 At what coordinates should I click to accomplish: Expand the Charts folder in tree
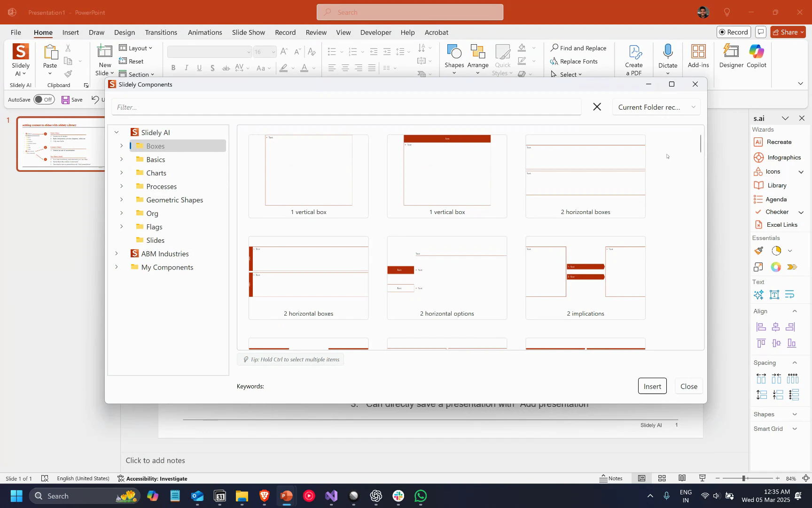121,173
